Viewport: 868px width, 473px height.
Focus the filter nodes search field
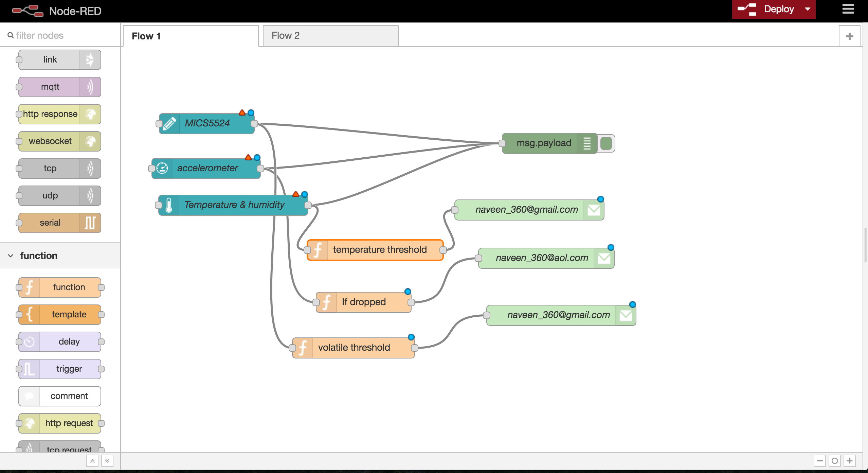(60, 35)
